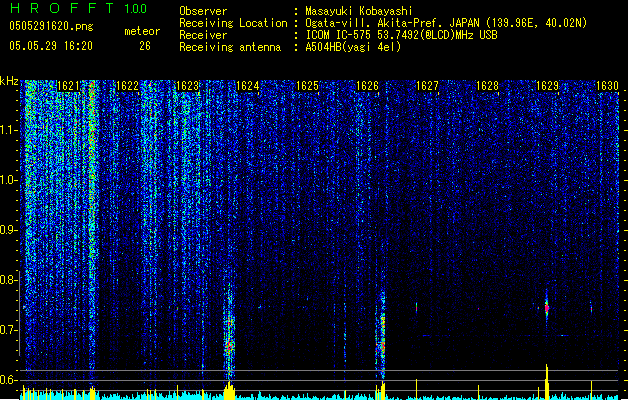Viewport: 629px width, 400px height.
Task: Select observer name Masayuki Kobayashi
Action: [359, 11]
